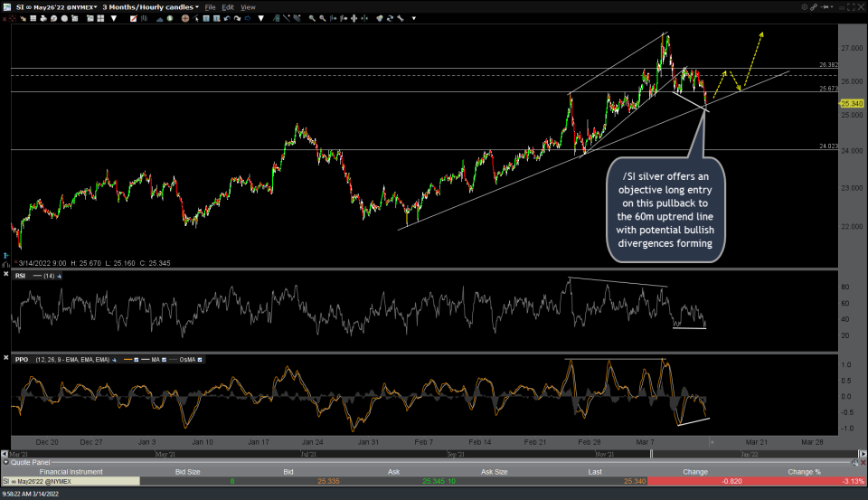
Task: Toggle the OsMA histogram checkbox
Action: click(x=201, y=360)
